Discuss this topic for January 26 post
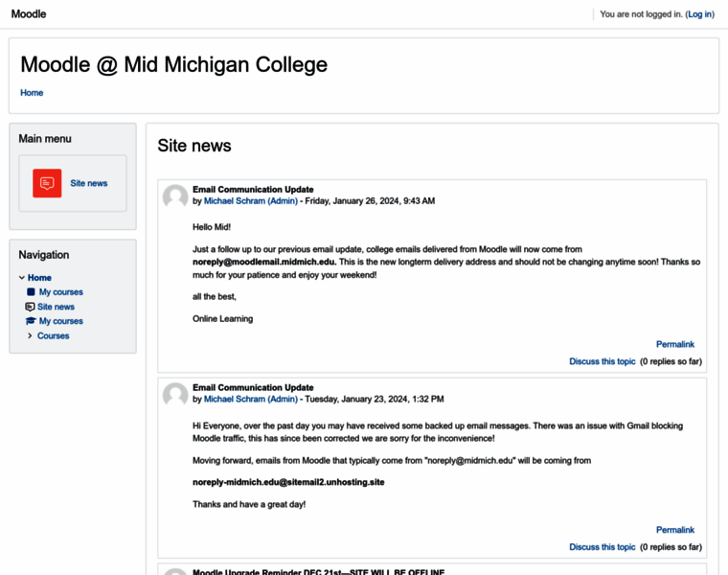728x575 pixels. (603, 361)
